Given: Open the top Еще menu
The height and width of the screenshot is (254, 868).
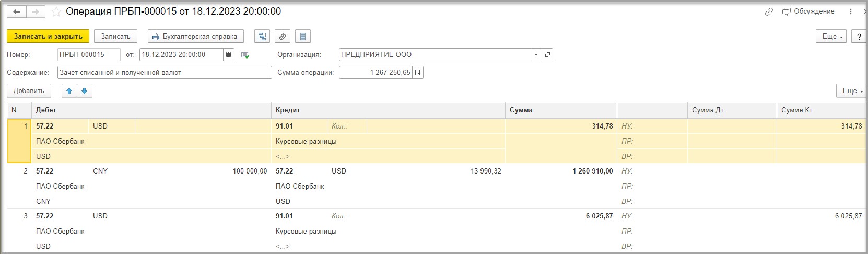Looking at the screenshot, I should pyautogui.click(x=832, y=37).
